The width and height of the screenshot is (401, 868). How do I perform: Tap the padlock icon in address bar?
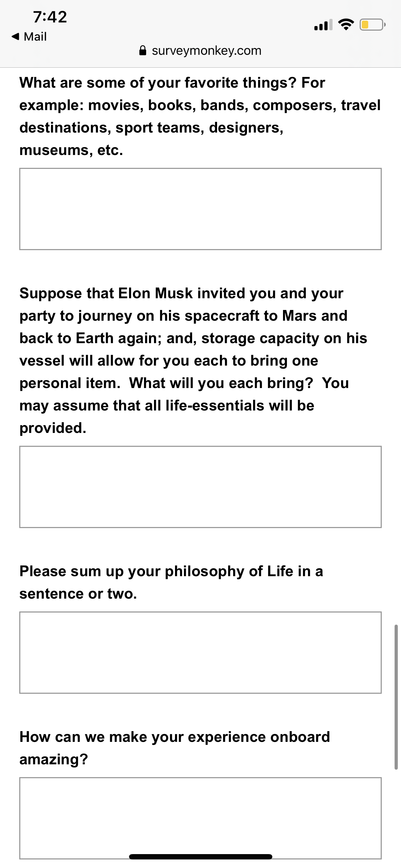click(143, 51)
